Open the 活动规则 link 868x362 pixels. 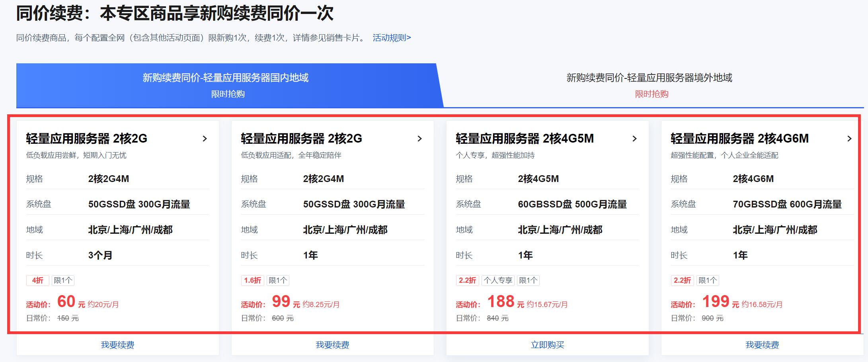pyautogui.click(x=392, y=38)
